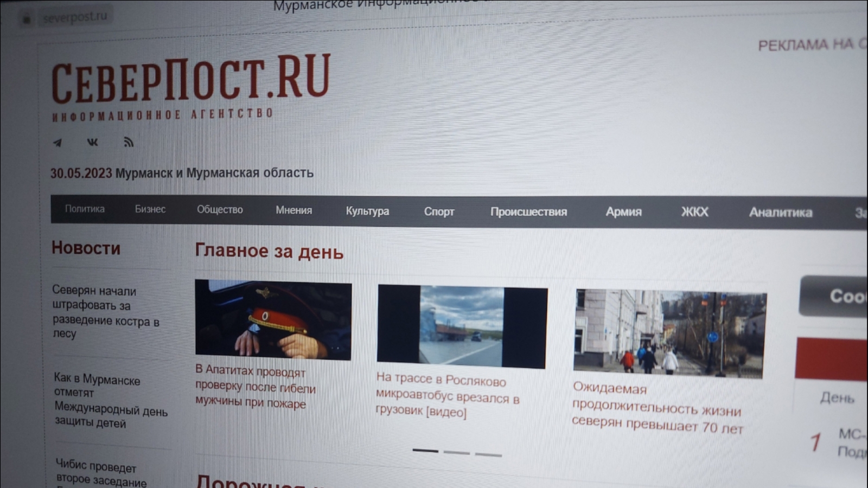
Task: Click the lock icon next to severpost.ru
Action: coord(26,20)
